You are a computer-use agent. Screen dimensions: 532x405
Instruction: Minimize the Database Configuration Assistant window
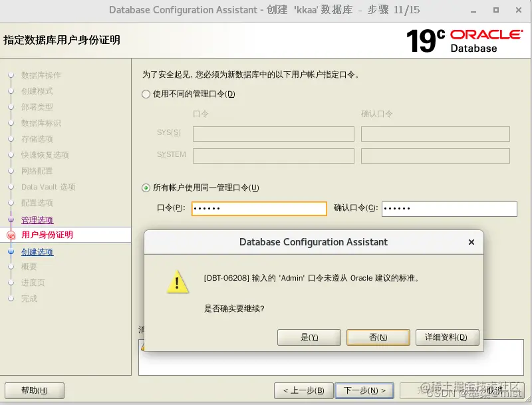pos(473,11)
